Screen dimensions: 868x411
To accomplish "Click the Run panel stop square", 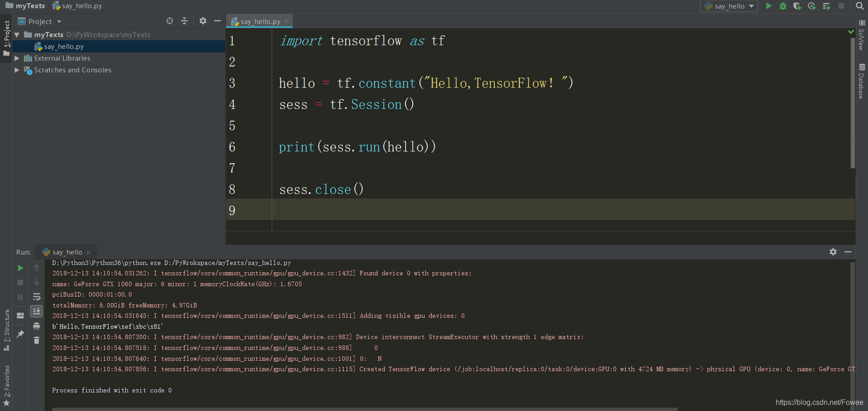I will point(20,283).
